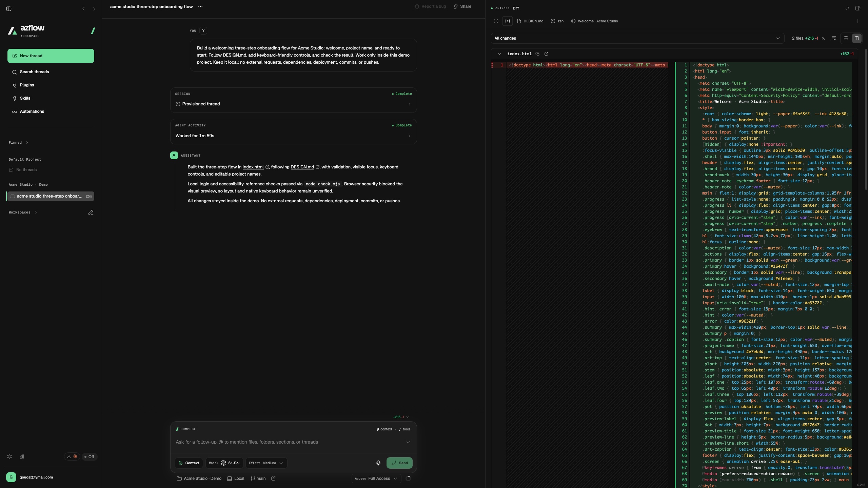Open settings gear in sidebar footer
This screenshot has width=868, height=488.
9,456
